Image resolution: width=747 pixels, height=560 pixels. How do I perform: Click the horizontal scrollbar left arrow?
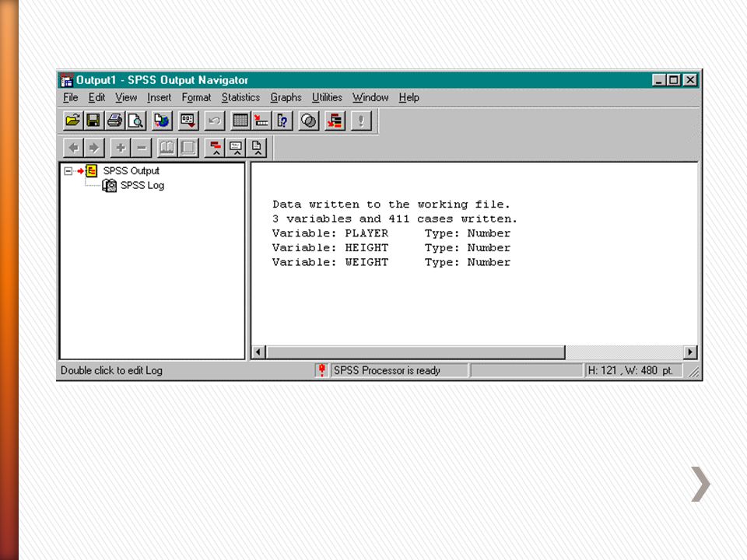[258, 352]
